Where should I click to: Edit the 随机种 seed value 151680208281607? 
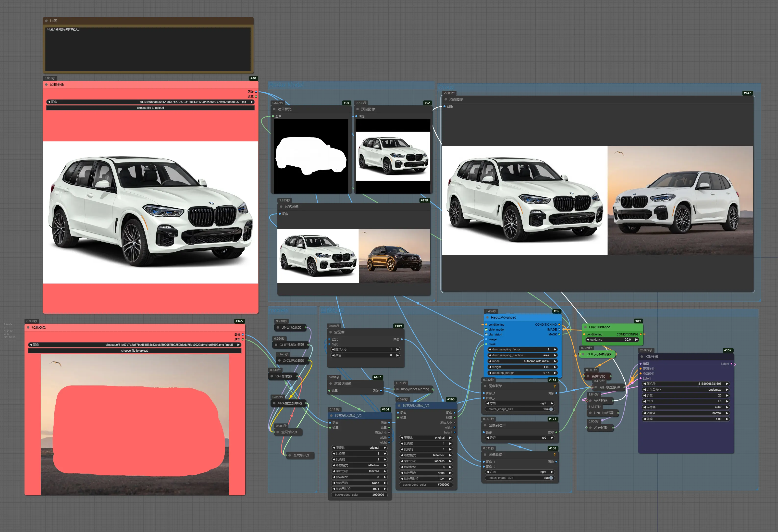pos(686,384)
